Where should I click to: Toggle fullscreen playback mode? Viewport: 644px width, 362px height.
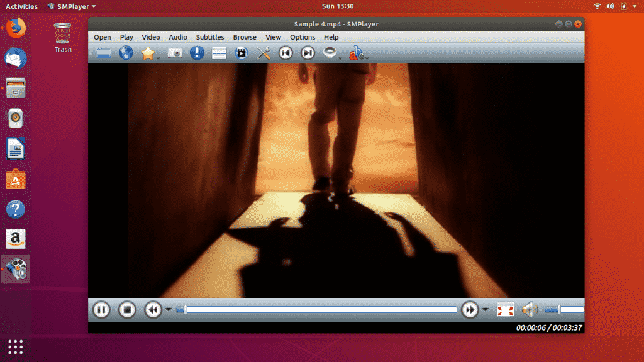pyautogui.click(x=506, y=309)
